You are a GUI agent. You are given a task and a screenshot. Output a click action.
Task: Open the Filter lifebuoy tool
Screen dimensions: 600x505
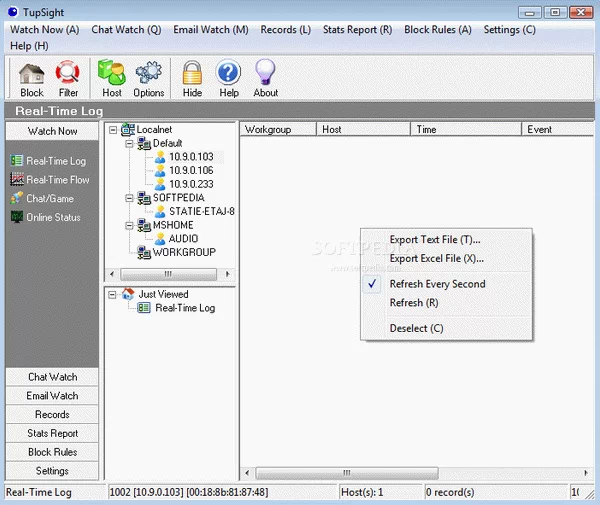point(68,78)
